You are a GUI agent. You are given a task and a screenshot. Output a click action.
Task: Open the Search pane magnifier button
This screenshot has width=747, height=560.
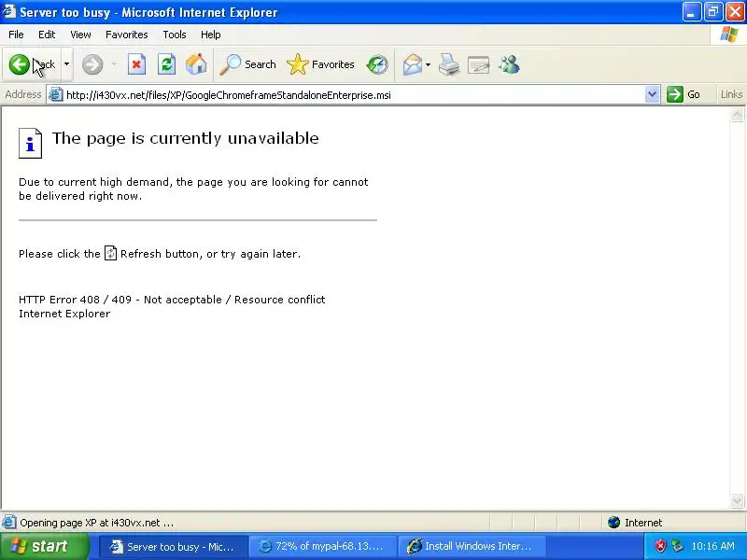tap(247, 64)
